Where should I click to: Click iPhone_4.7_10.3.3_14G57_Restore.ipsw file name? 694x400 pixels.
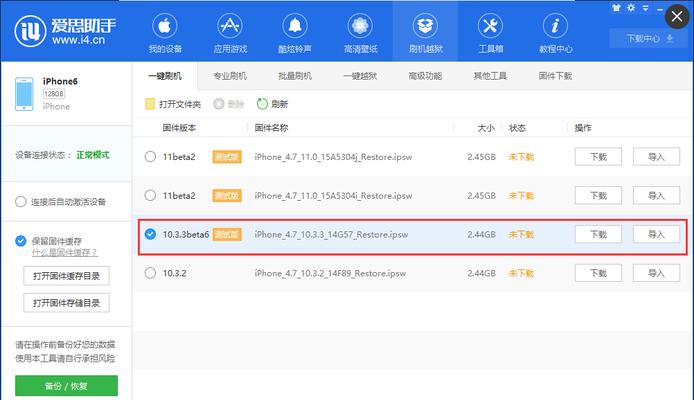(331, 235)
